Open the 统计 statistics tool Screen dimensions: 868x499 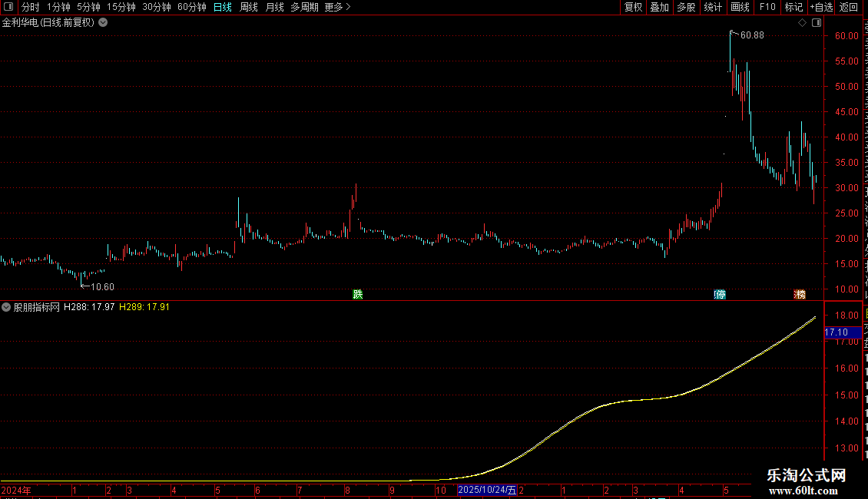(x=713, y=7)
